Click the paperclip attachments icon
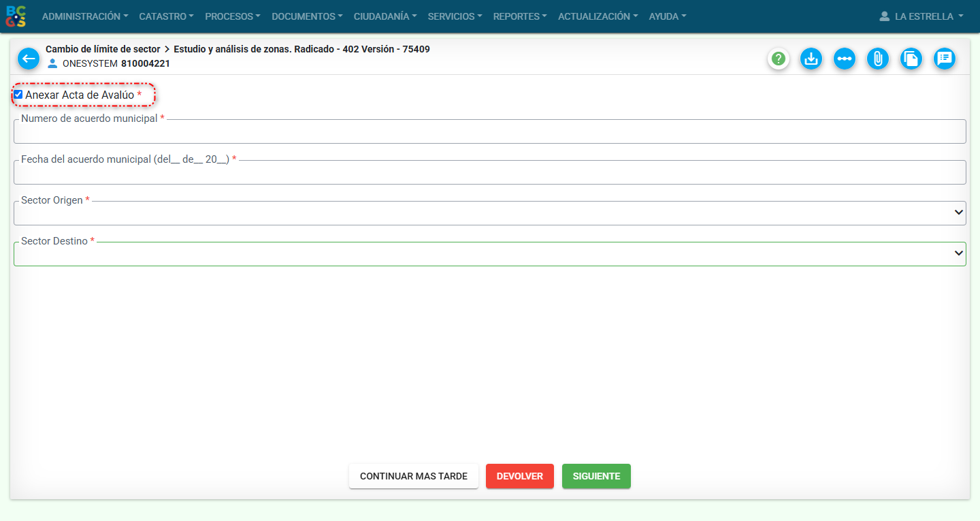 [x=878, y=59]
